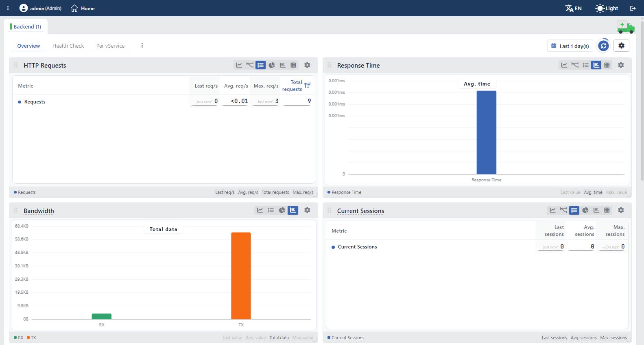Open Bandwidth panel settings gear
Image resolution: width=644 pixels, height=345 pixels.
[x=307, y=210]
